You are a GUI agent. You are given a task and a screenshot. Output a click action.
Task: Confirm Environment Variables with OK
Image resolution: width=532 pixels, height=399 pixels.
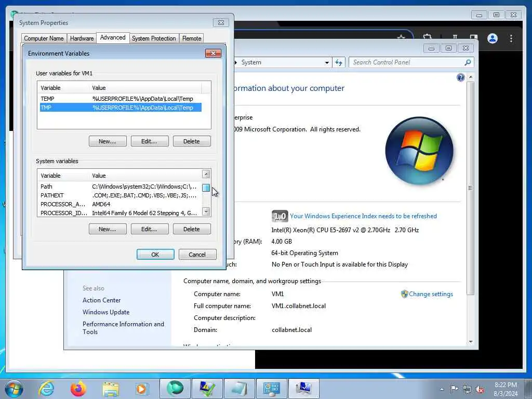(155, 255)
